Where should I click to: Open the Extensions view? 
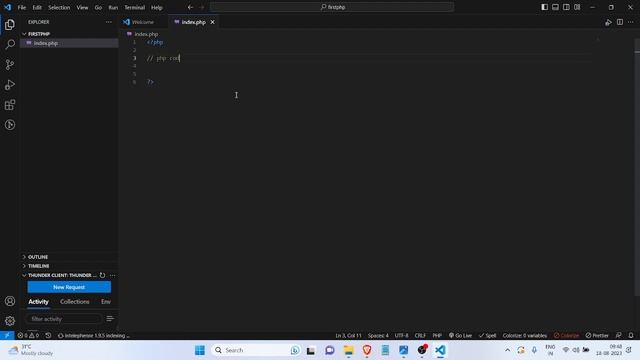[10, 105]
